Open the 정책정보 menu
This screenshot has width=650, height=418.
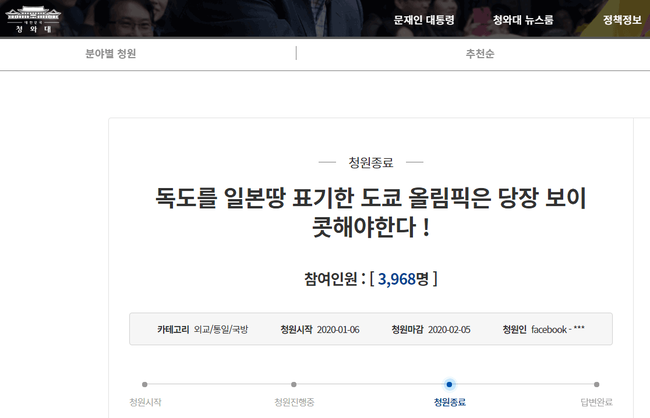tap(622, 19)
